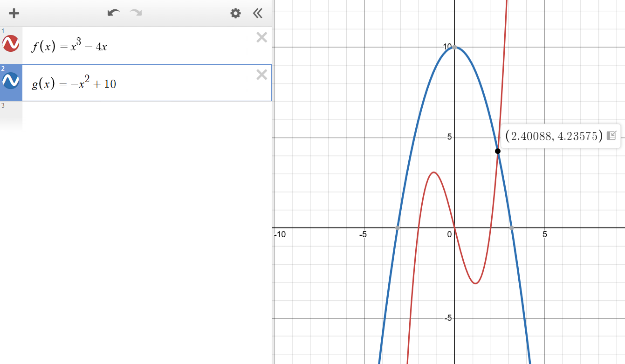Redo the last undone action
This screenshot has width=625, height=364.
point(136,13)
